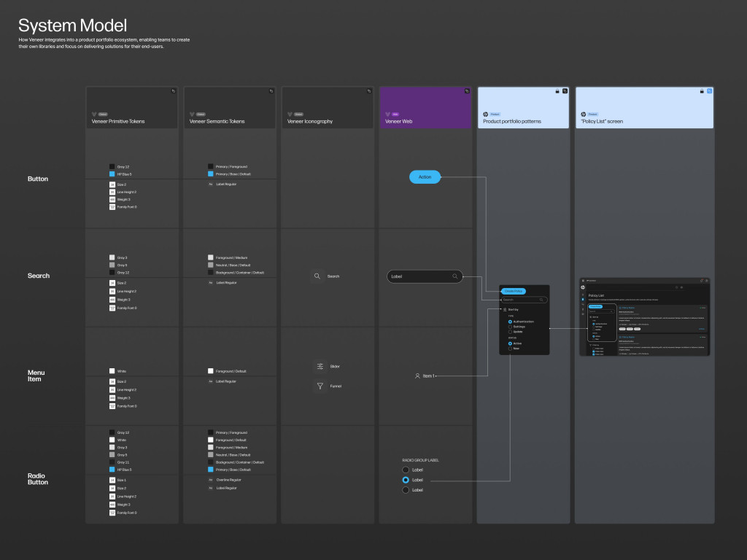
Task: Choose the New status radio option
Action: coord(511,349)
